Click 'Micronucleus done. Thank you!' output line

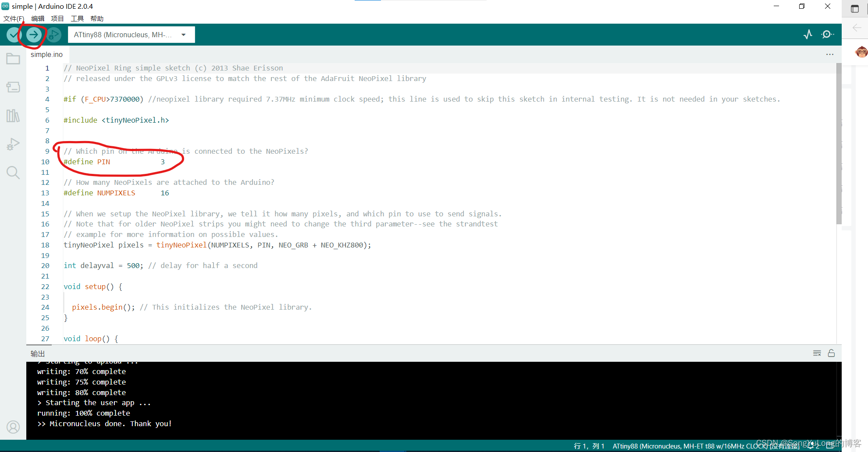point(104,424)
